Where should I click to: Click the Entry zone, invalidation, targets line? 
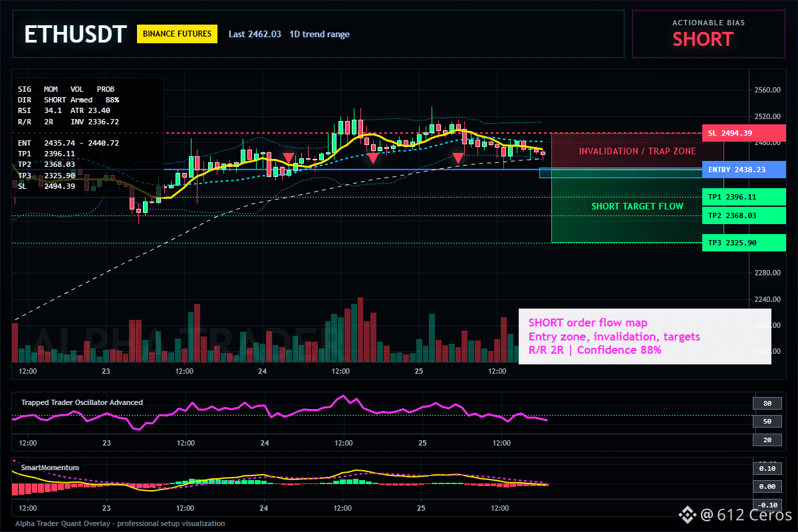pyautogui.click(x=614, y=336)
